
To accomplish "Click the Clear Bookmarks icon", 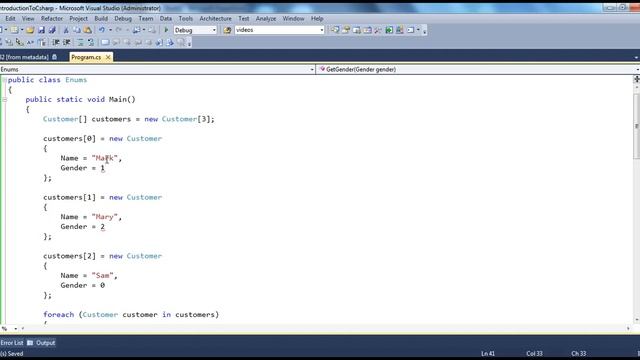I will click(x=181, y=42).
